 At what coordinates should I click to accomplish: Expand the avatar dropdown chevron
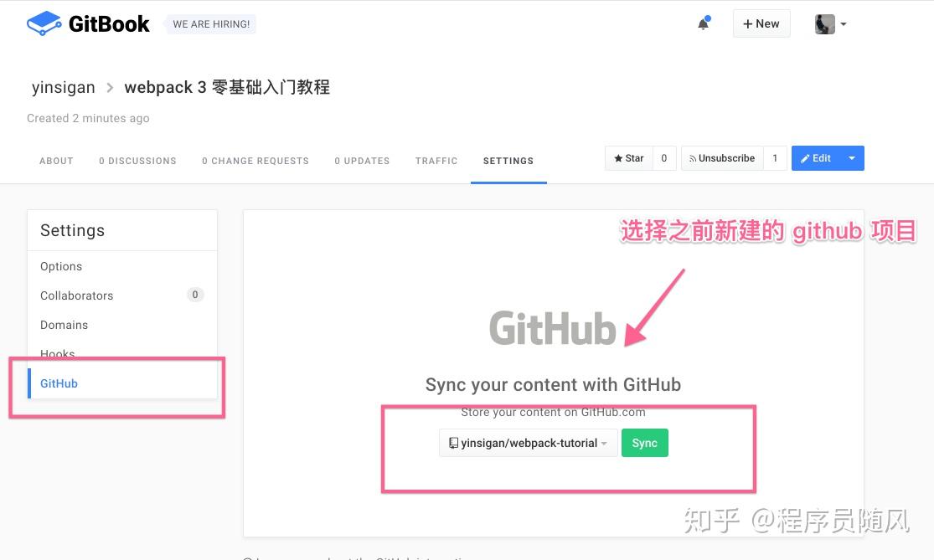(843, 23)
